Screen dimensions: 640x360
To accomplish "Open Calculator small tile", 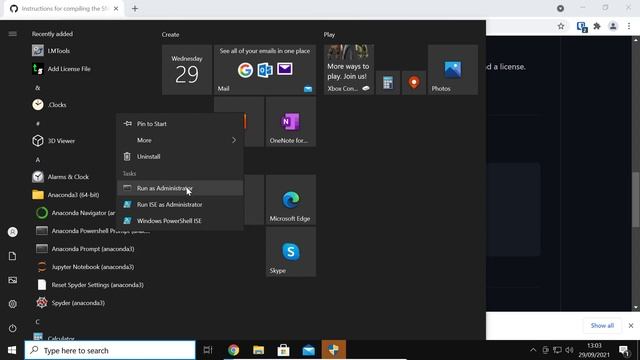I will point(388,83).
